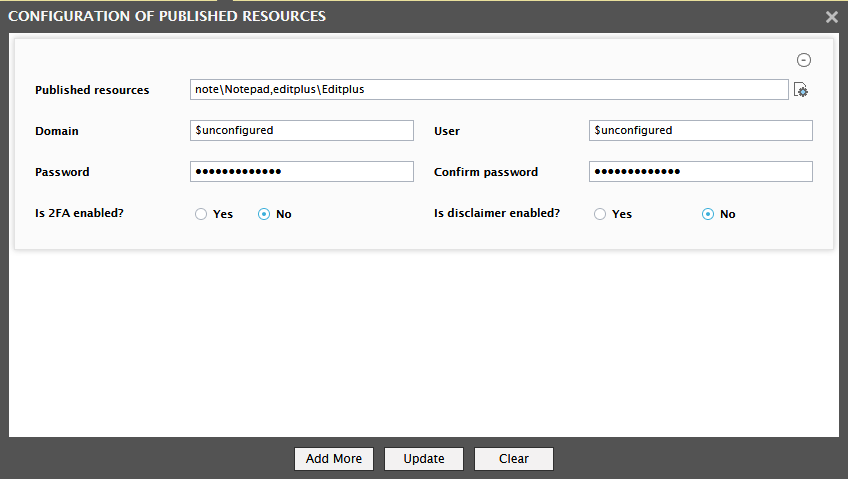Click the remove entry minus icon

[x=804, y=60]
